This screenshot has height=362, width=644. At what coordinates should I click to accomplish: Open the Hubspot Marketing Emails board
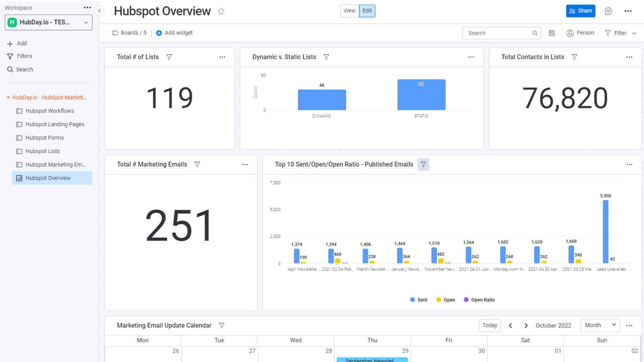click(x=52, y=165)
